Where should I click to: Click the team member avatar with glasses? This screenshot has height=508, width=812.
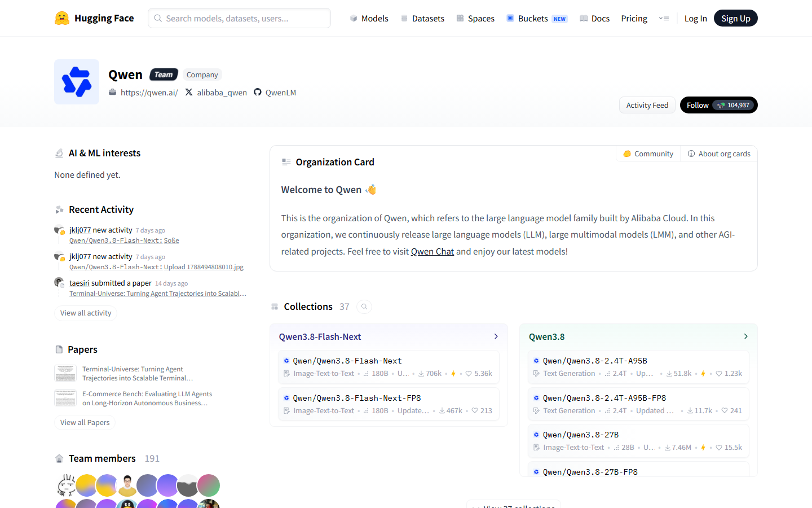(x=127, y=485)
